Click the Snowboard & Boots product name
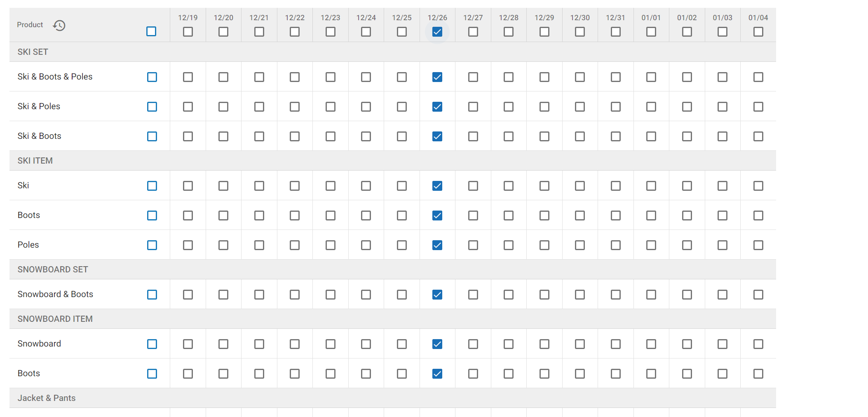This screenshot has width=868, height=417. [x=55, y=294]
